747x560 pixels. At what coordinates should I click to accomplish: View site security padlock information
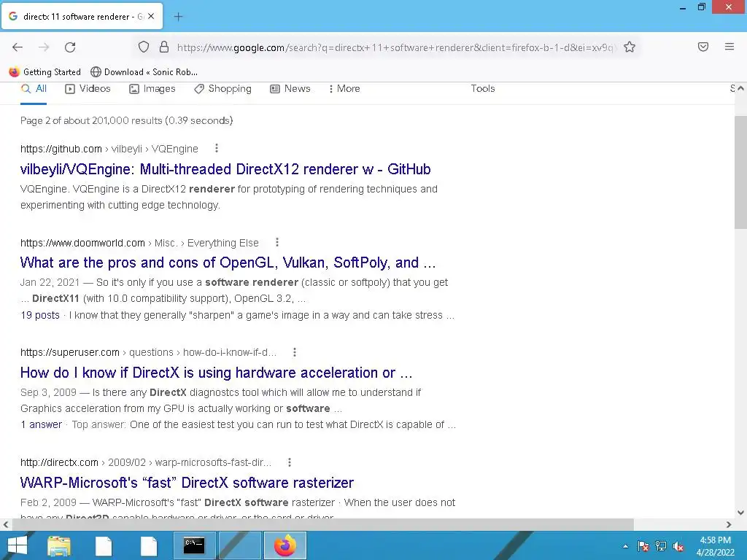click(164, 47)
